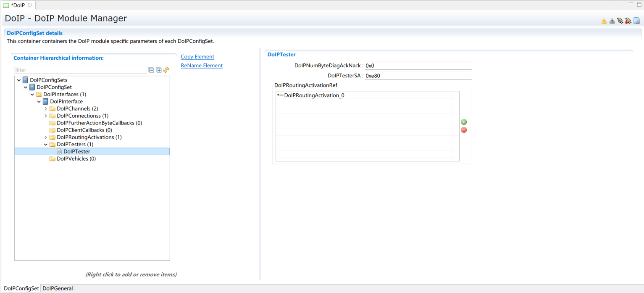
Task: Click the document with gear icon
Action: tap(636, 21)
